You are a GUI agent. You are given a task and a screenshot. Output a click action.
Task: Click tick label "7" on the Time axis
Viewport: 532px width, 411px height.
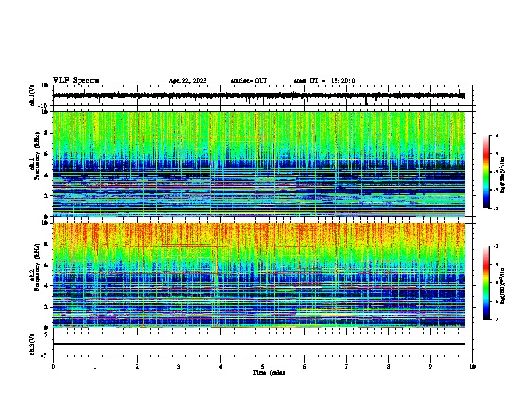pyautogui.click(x=347, y=367)
